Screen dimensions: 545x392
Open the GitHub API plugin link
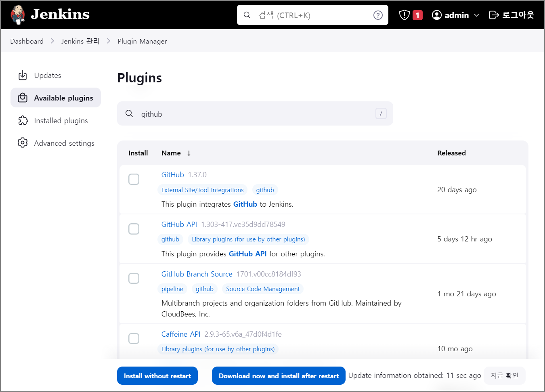click(x=179, y=224)
